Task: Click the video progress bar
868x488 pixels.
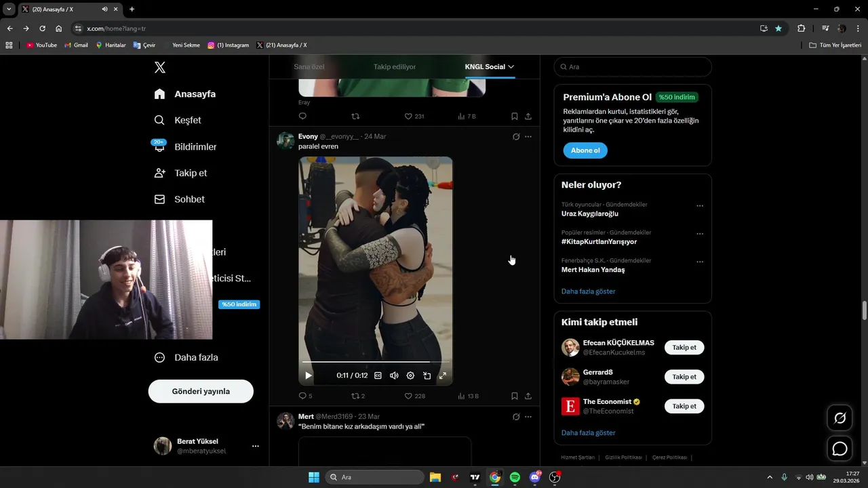Action: 376,362
